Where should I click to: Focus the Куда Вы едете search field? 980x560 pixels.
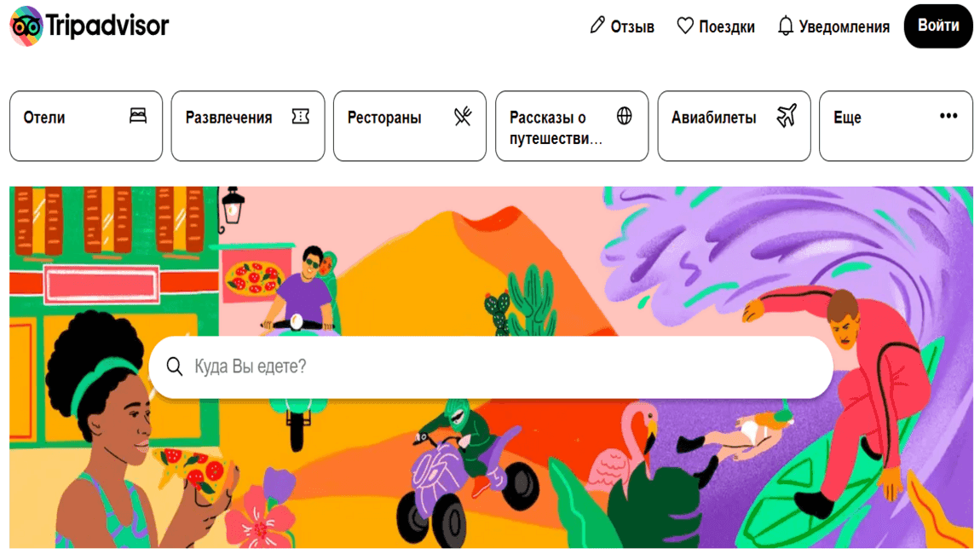(491, 367)
